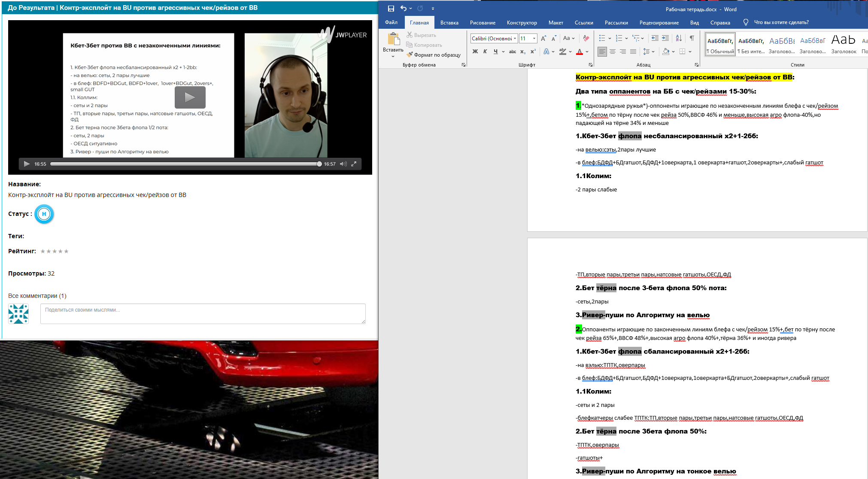Image resolution: width=868 pixels, height=479 pixels.
Task: Select the Обычный style
Action: [x=720, y=44]
